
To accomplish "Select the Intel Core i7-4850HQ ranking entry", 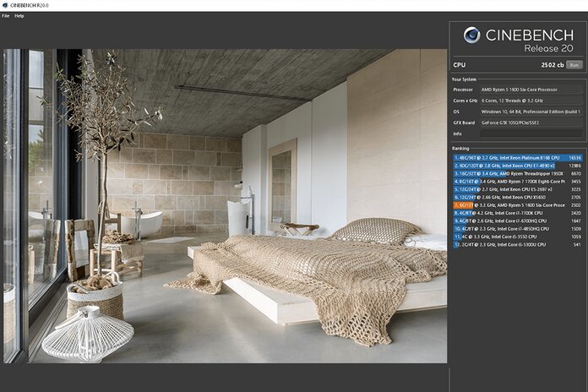I will pos(517,228).
